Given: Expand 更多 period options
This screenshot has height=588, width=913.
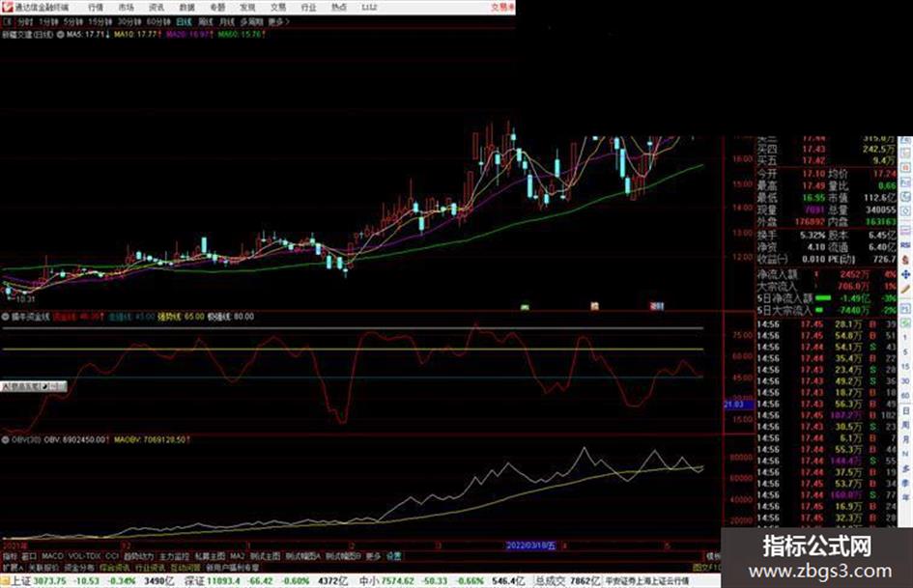Looking at the screenshot, I should [x=278, y=22].
